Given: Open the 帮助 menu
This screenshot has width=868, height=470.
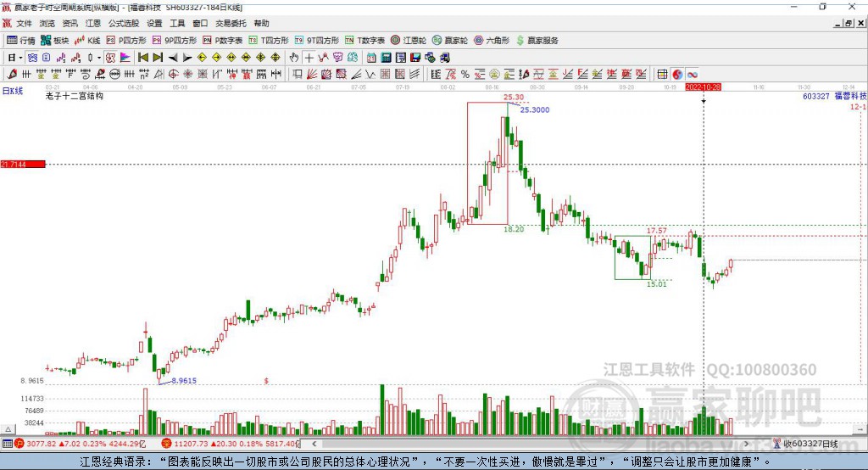Looking at the screenshot, I should point(261,23).
